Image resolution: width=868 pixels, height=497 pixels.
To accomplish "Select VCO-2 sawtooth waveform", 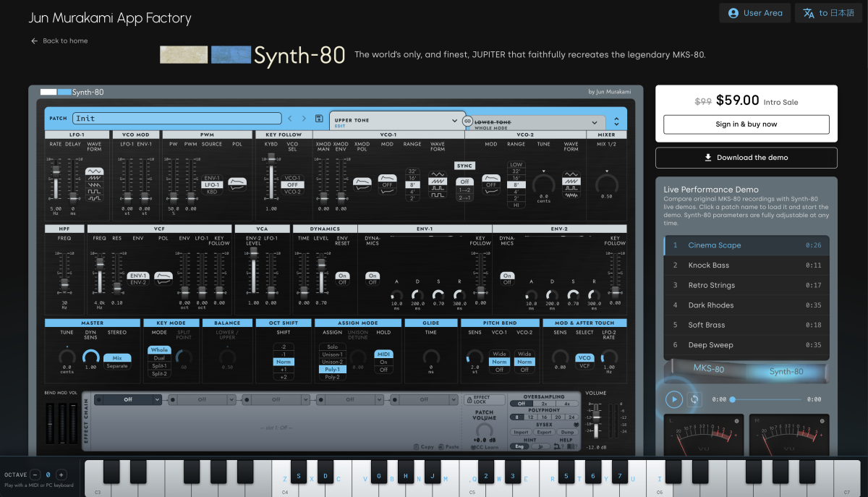I will [571, 181].
